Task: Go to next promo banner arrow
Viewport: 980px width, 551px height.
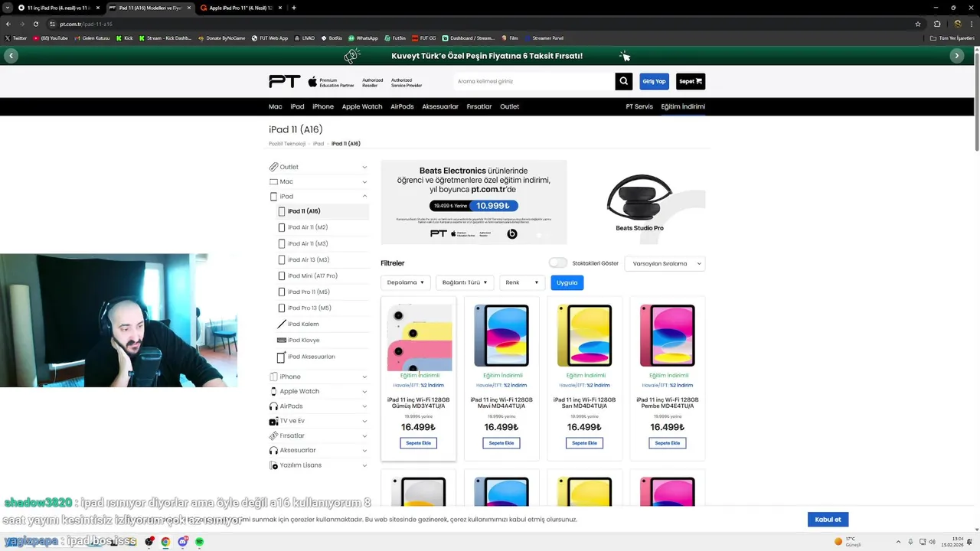Action: click(956, 56)
